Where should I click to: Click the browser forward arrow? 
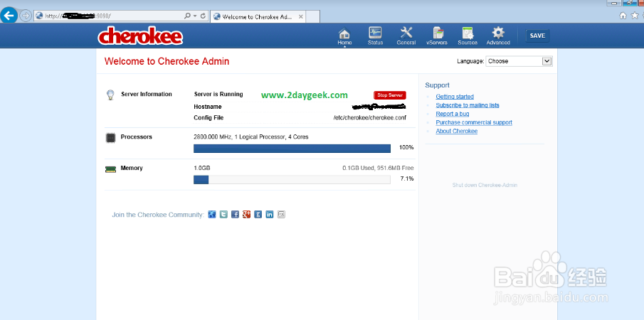(26, 16)
